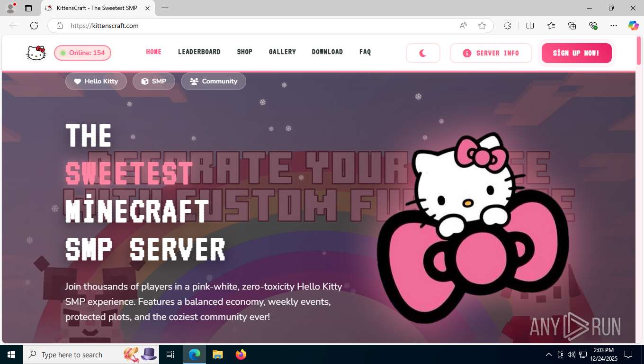Open the Shop nav link

pos(245,52)
